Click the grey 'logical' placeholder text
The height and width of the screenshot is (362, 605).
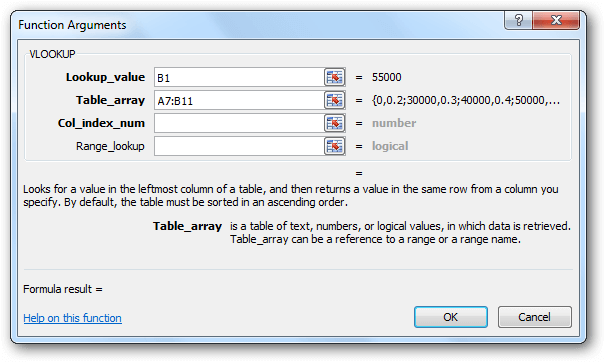click(x=390, y=146)
